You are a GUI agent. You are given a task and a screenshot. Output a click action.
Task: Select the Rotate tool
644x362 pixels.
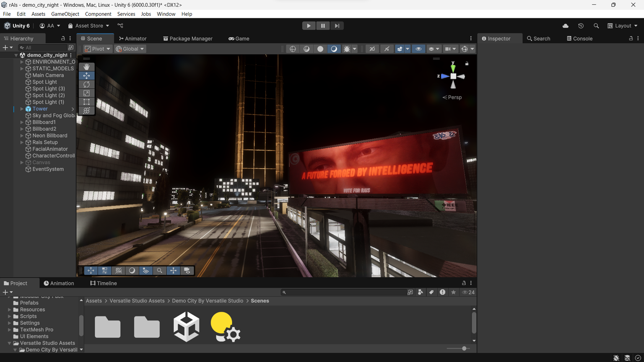[86, 84]
